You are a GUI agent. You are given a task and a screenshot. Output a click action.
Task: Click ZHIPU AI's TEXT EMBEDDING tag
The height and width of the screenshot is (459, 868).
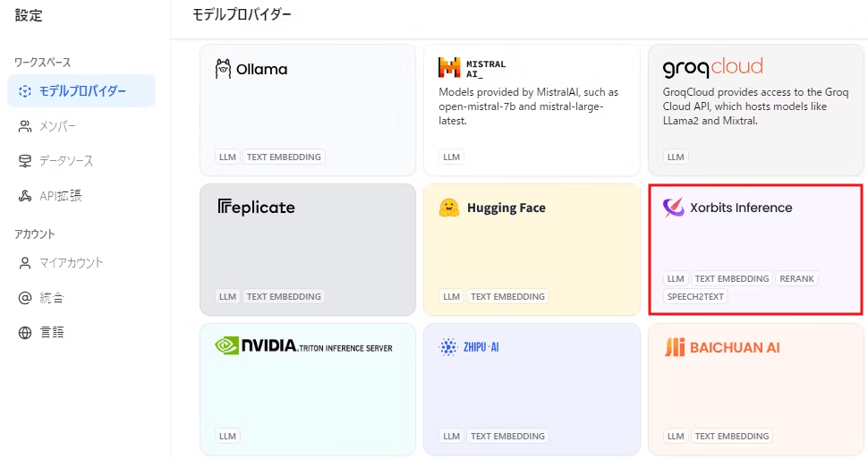(x=507, y=437)
